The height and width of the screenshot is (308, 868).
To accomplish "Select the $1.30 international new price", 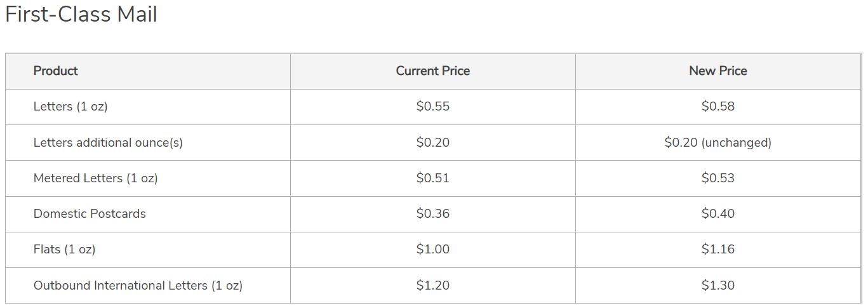I will 718,285.
